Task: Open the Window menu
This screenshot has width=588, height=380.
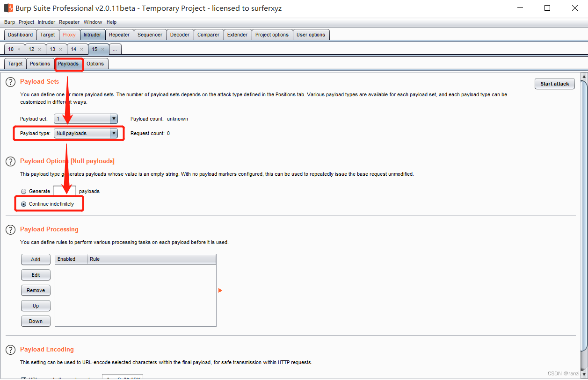Action: click(x=93, y=22)
